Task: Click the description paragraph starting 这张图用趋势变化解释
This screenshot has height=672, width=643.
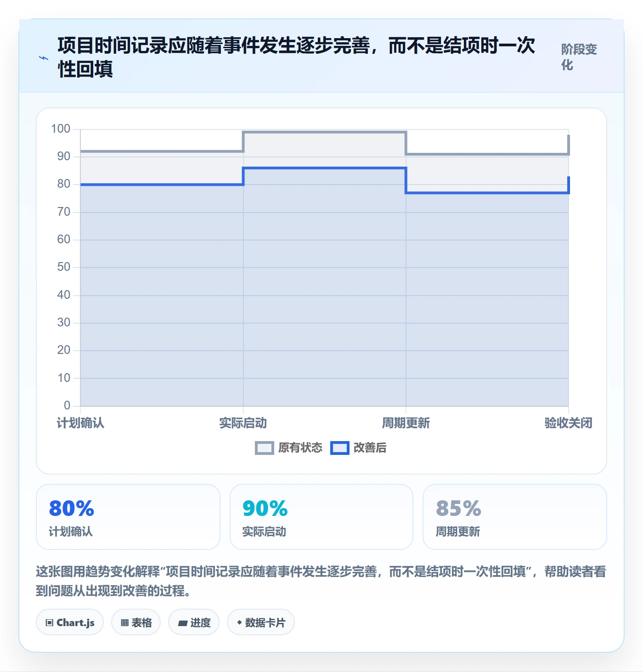Action: click(x=321, y=581)
